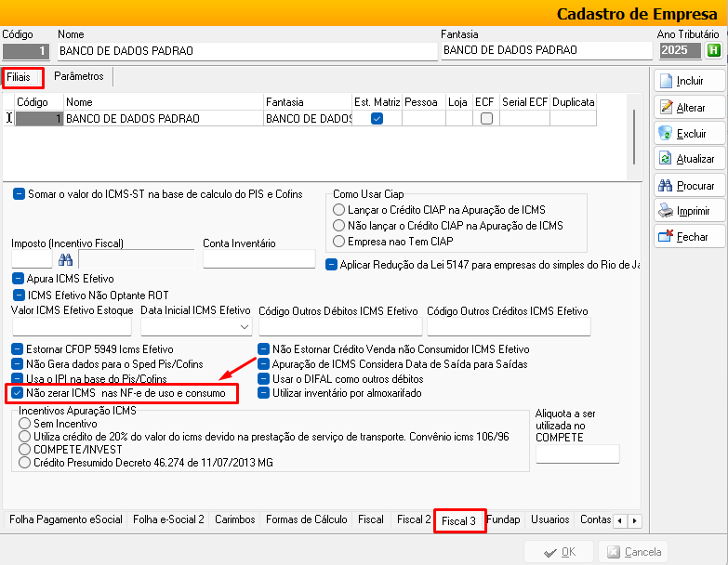Toggle Aplicar Redução da Lei 5147 checkbox
The image size is (728, 565).
pos(331,265)
